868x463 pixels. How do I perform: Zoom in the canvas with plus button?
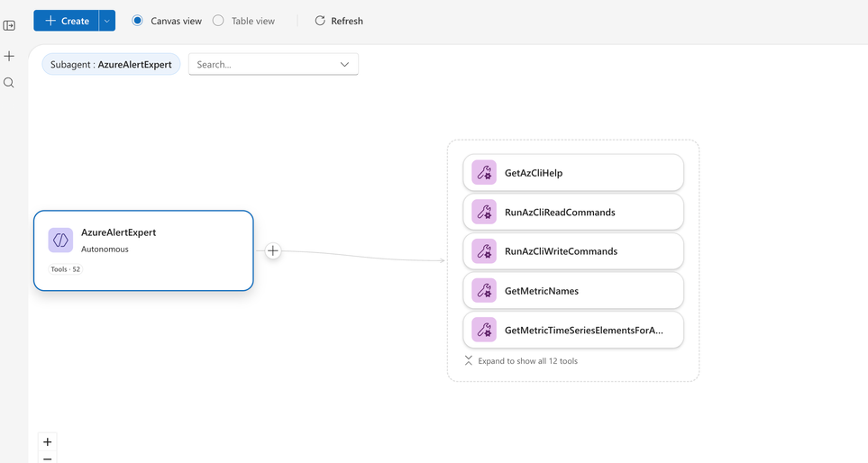[48, 441]
